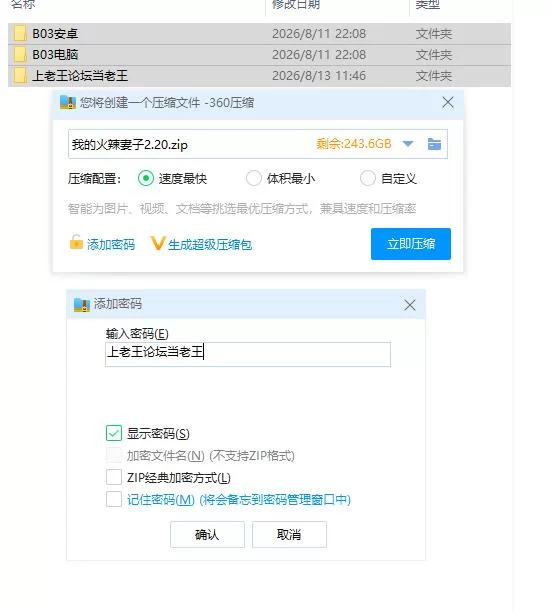Select the B03安卓 folder name
This screenshot has height=611, width=551.
tap(55, 34)
